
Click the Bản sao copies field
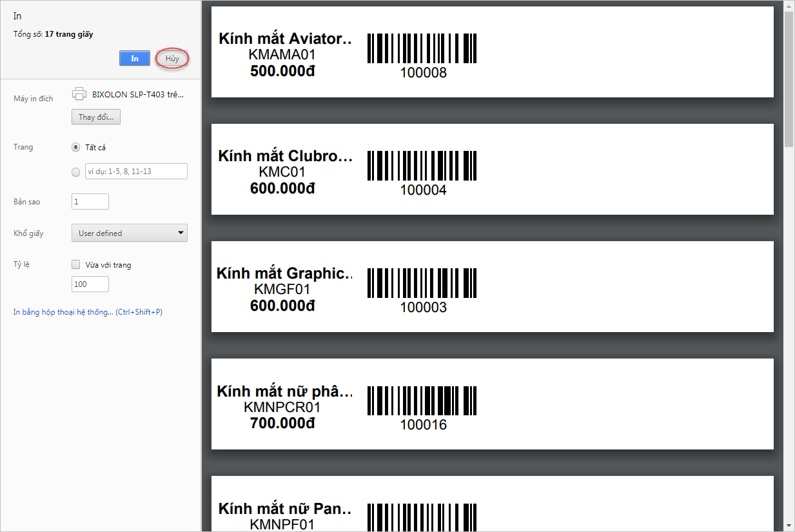[90, 202]
